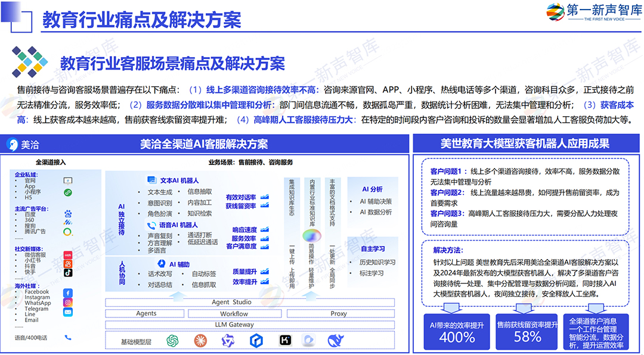Click the WeChat mini-program green icon
Viewport: 644px width, 355px height.
(x=68, y=192)
